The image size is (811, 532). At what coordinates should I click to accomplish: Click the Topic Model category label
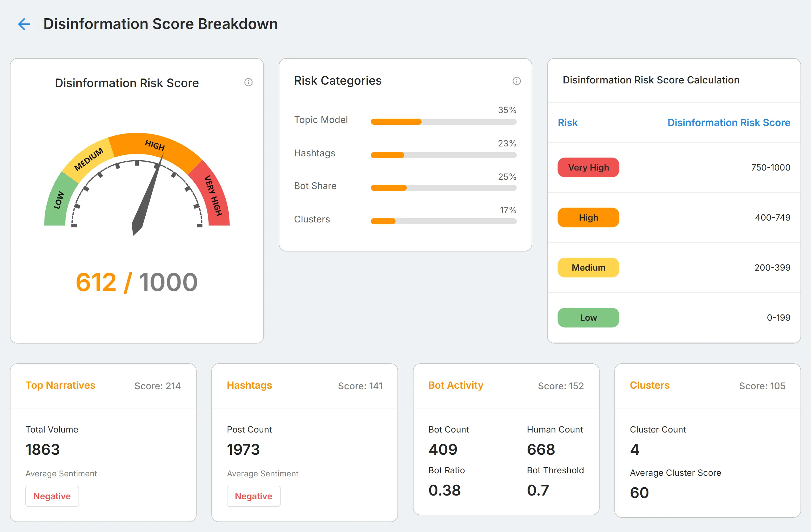pyautogui.click(x=321, y=120)
